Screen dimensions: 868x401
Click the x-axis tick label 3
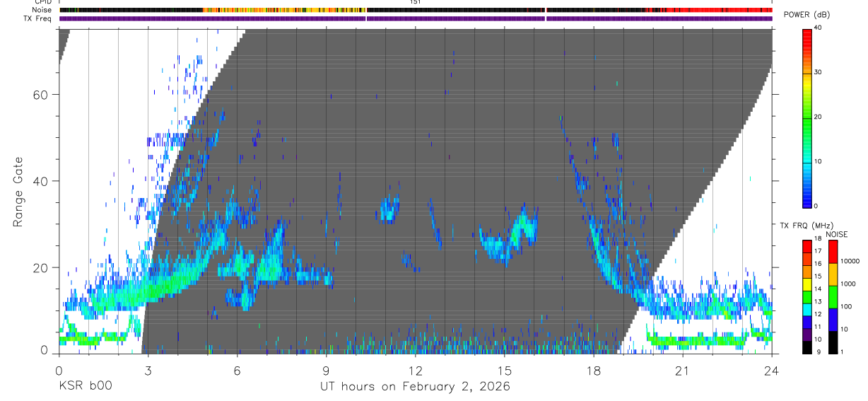(x=147, y=371)
